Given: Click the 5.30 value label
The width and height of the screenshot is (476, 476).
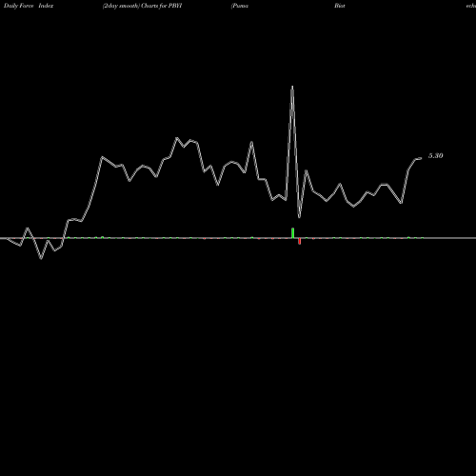Looking at the screenshot, I should click(435, 155).
